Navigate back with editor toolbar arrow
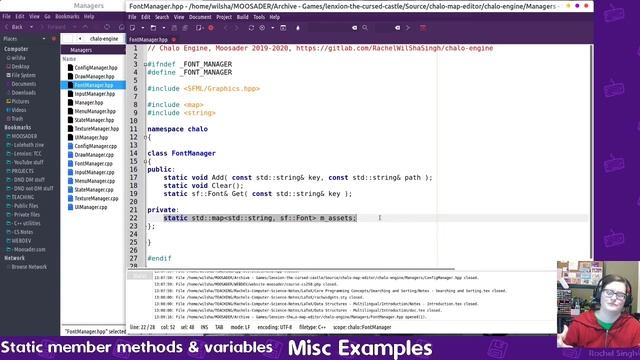640x360 pixels. [x=226, y=28]
